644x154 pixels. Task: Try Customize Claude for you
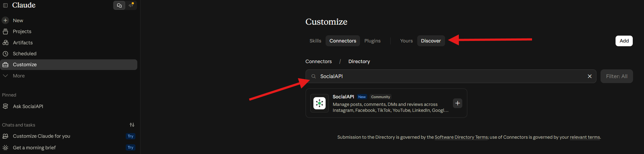click(x=130, y=136)
